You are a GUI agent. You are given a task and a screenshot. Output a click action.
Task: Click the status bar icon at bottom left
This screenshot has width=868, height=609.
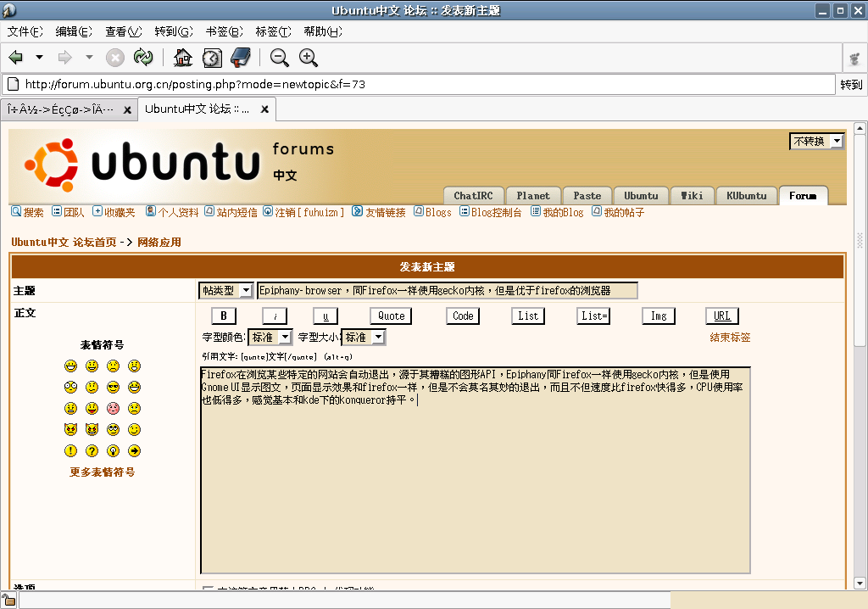[x=8, y=600]
